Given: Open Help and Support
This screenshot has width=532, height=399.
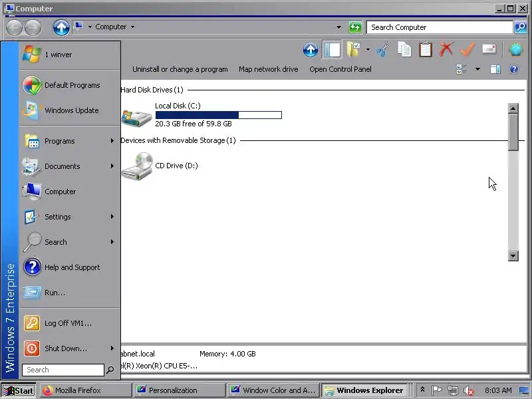Looking at the screenshot, I should coord(70,267).
